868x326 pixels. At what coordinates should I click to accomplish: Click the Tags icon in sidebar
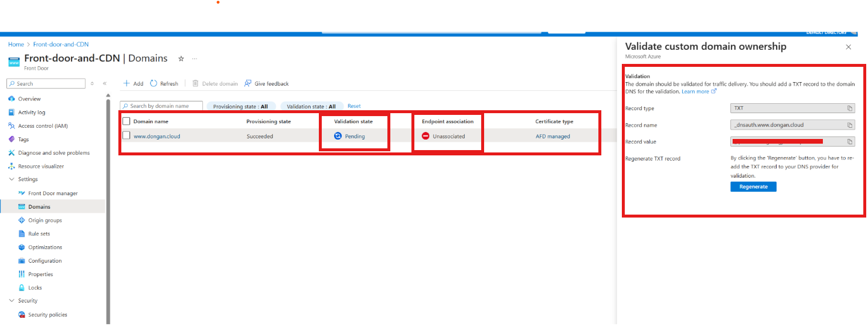(12, 139)
